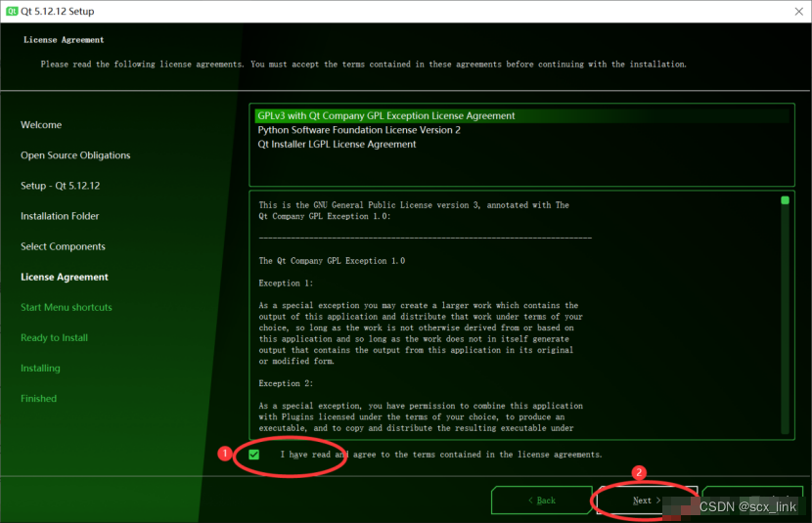This screenshot has width=812, height=523.
Task: Toggle the license agreement acceptance checkbox
Action: (253, 455)
